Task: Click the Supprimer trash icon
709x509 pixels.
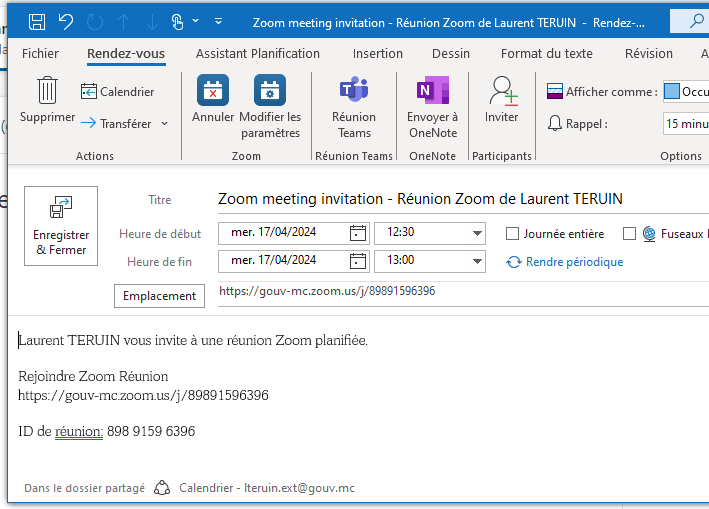Action: pos(47,91)
